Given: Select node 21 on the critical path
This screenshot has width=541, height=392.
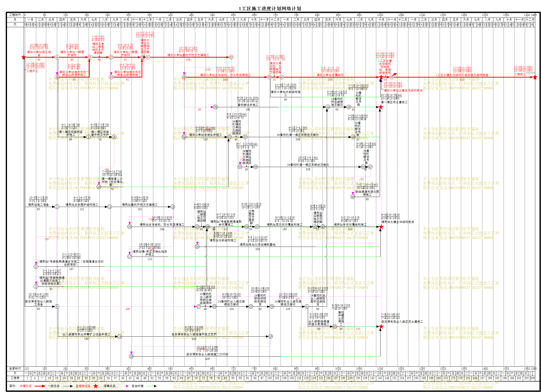Looking at the screenshot, I should (x=148, y=57).
